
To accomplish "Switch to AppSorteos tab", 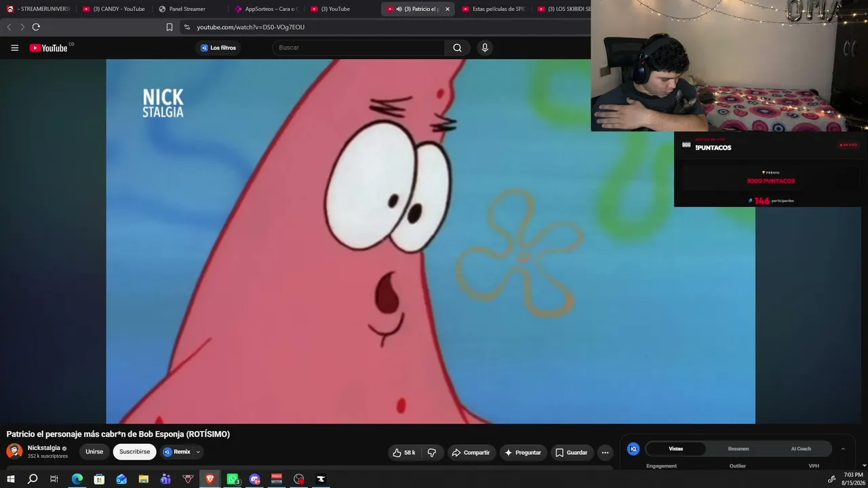I will pos(266,9).
